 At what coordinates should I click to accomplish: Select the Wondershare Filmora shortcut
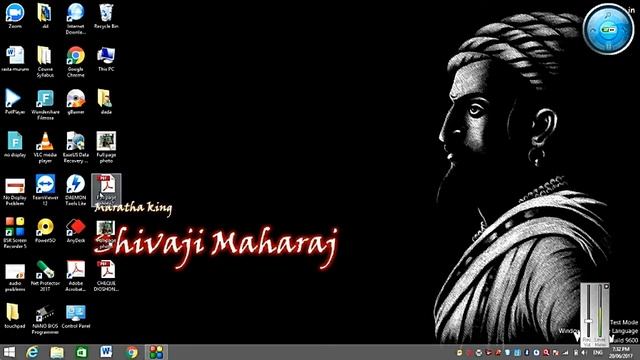click(45, 104)
